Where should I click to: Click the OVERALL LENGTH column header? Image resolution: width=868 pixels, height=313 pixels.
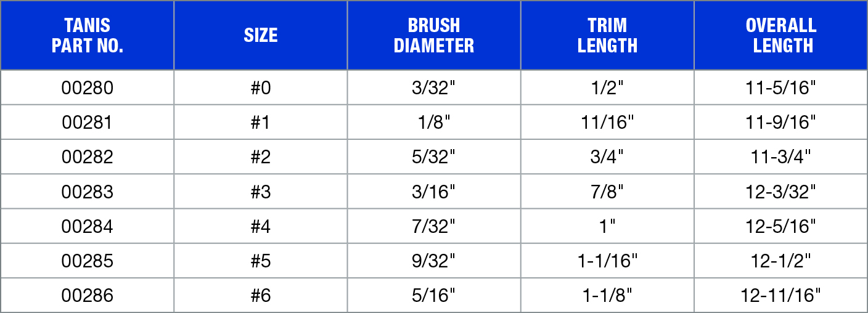point(780,35)
